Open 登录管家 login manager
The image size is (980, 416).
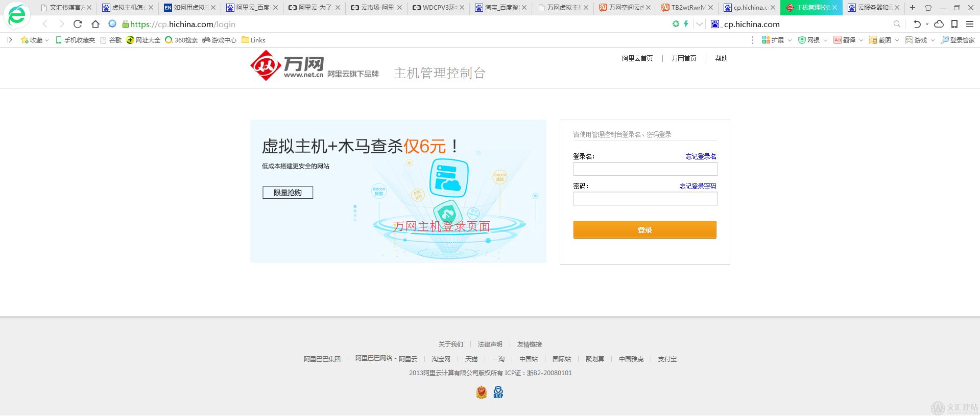[958, 40]
